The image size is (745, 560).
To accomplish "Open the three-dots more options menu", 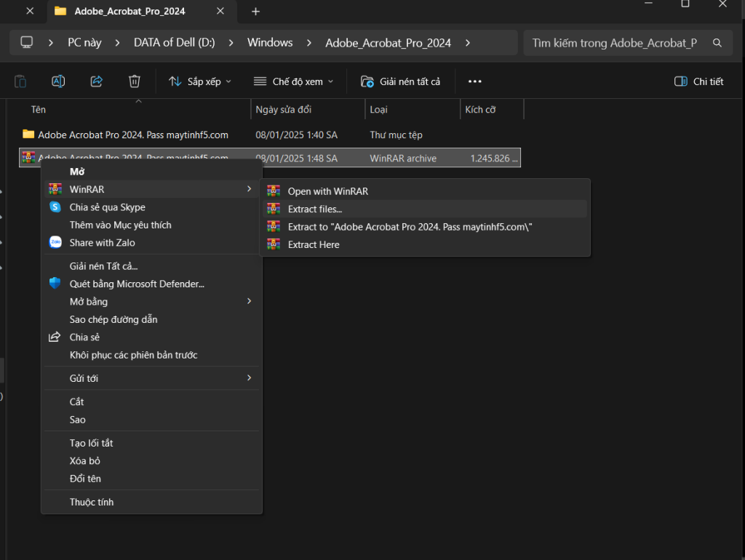I will [x=474, y=81].
